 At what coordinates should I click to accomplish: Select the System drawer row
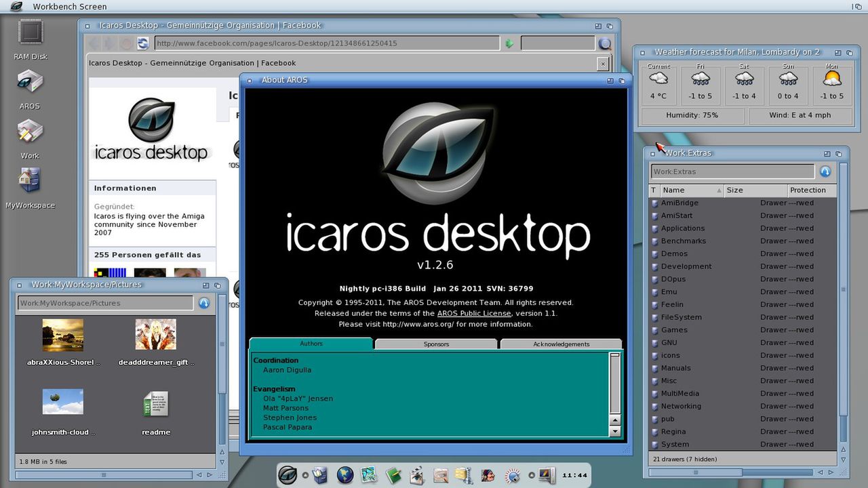pyautogui.click(x=743, y=445)
